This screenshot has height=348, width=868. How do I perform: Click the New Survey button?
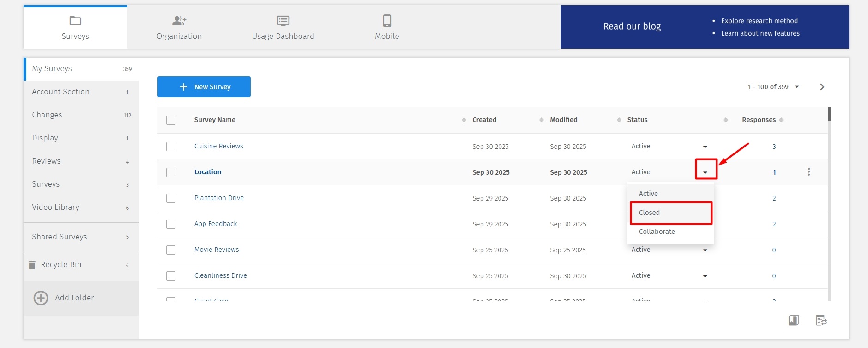tap(204, 87)
